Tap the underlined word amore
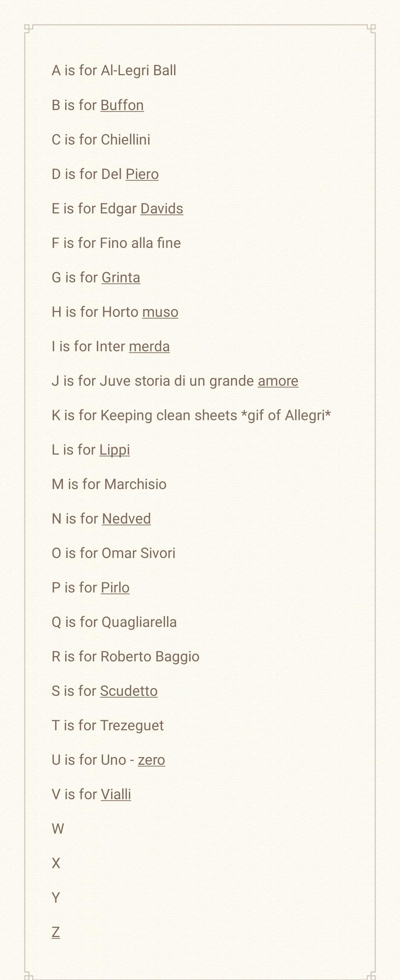 pyautogui.click(x=278, y=381)
